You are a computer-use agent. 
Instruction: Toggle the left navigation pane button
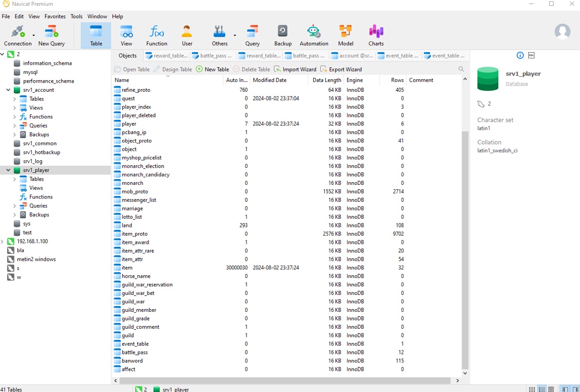pos(565,389)
